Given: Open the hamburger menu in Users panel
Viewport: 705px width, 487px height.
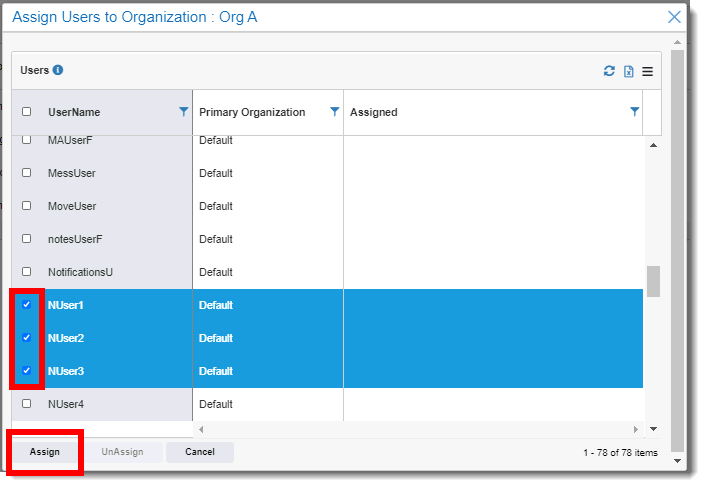Looking at the screenshot, I should pyautogui.click(x=647, y=71).
